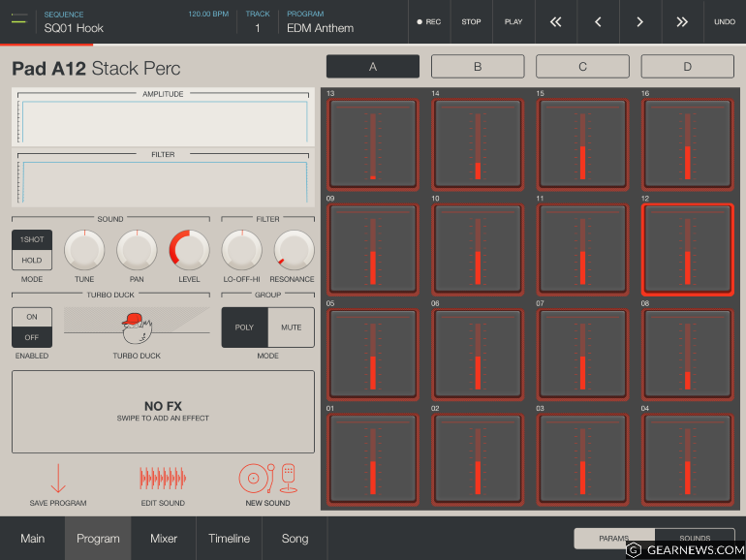Viewport: 746px width, 560px height.
Task: Tap drum pad 16
Action: [x=688, y=144]
